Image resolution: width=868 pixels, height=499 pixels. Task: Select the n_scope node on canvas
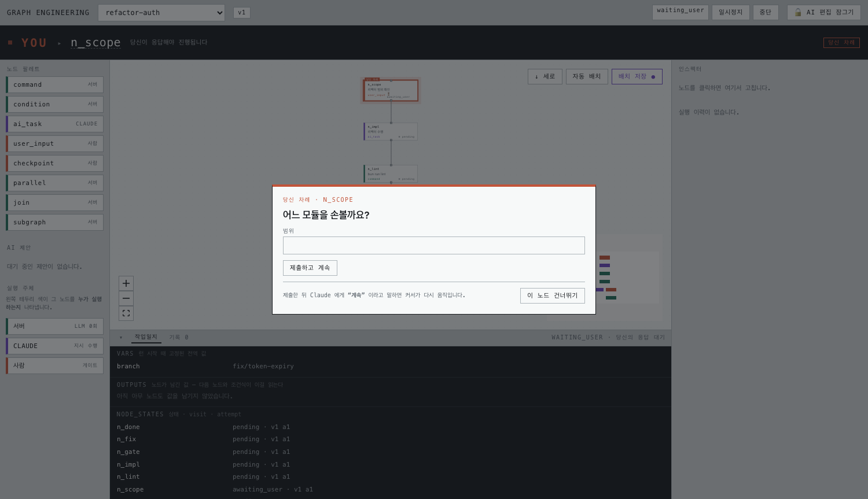click(x=391, y=91)
